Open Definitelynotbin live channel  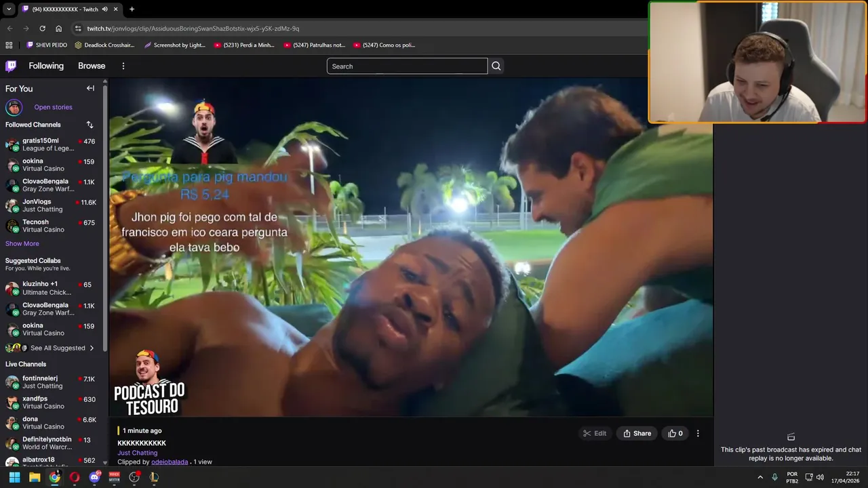pos(51,443)
